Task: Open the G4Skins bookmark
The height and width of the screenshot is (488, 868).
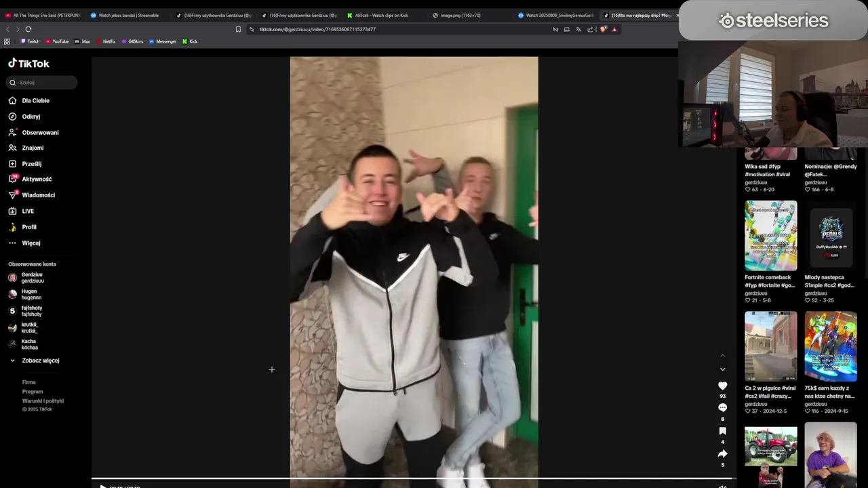Action: 132,41
